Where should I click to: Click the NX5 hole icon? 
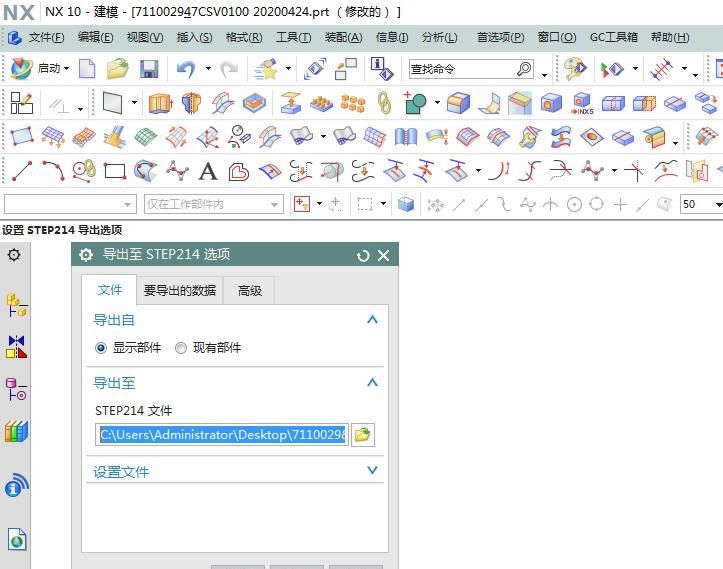(x=582, y=103)
